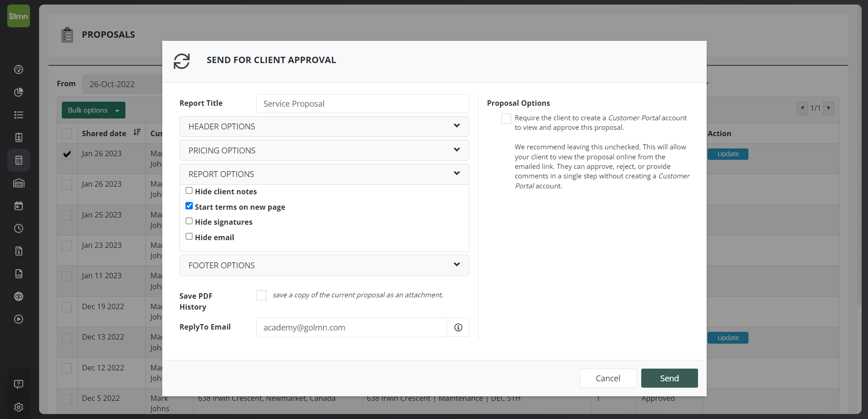Expand HEADER OPTIONS section
Screen dimensions: 868x419
324,127
